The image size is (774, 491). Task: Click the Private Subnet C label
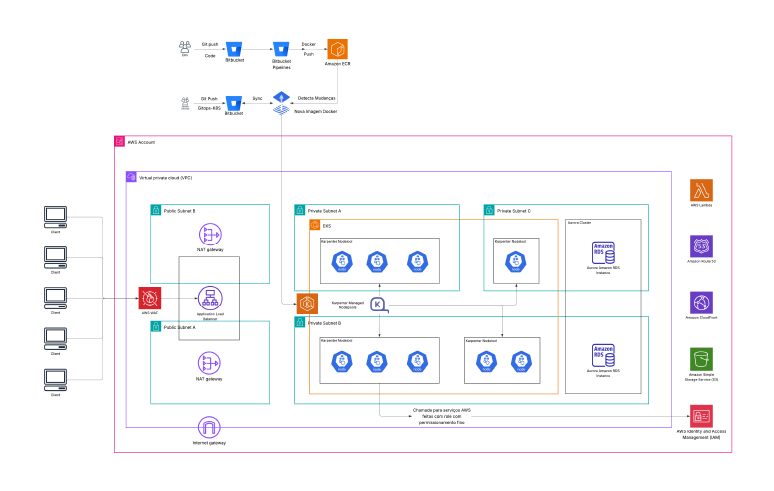pos(514,211)
